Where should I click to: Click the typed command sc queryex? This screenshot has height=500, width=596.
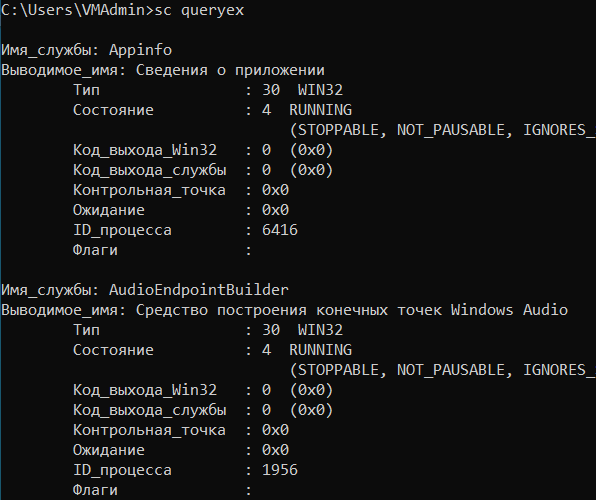click(199, 10)
